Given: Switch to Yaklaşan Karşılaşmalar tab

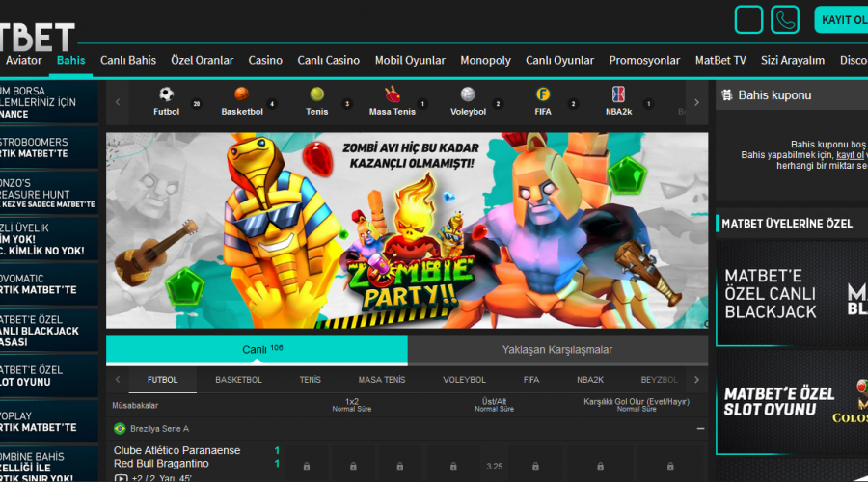Looking at the screenshot, I should [x=557, y=350].
